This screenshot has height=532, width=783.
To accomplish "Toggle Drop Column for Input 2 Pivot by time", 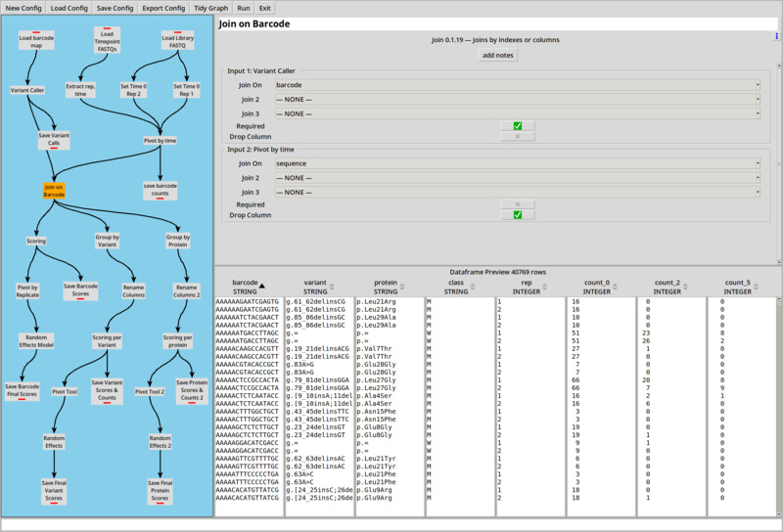I will 518,215.
